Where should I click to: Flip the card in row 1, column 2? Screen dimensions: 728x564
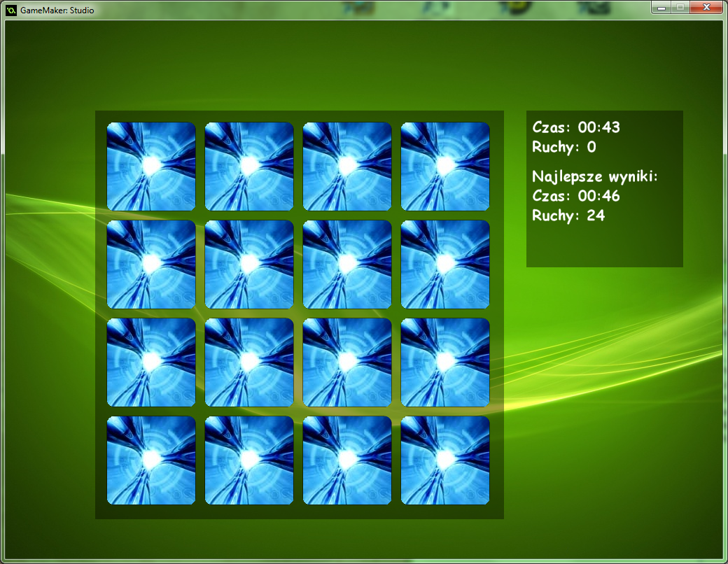click(x=249, y=167)
